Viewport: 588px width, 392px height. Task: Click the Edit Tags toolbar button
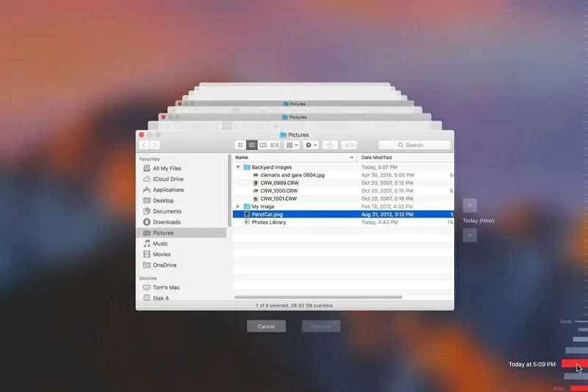[x=348, y=145]
